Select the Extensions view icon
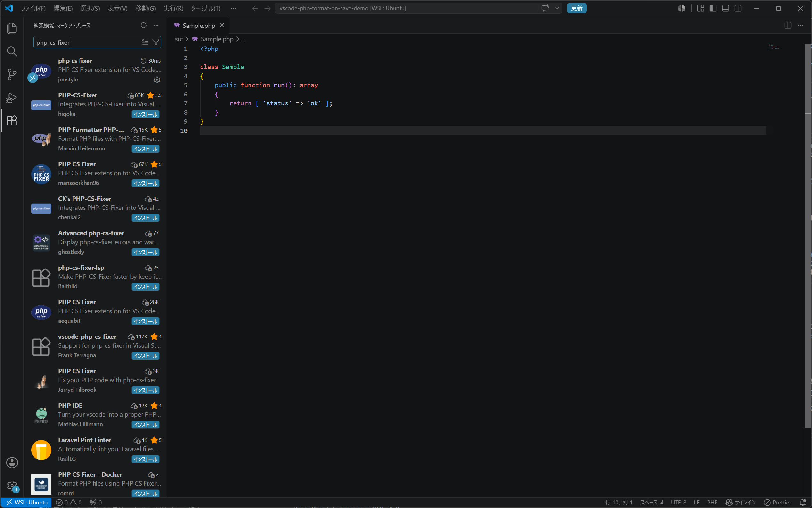Viewport: 812px width, 508px height. (12, 120)
